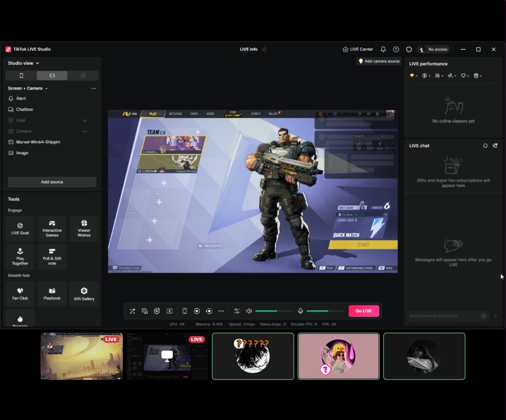The width and height of the screenshot is (506, 420).
Task: Open the audio mixer settings icon
Action: click(x=237, y=311)
